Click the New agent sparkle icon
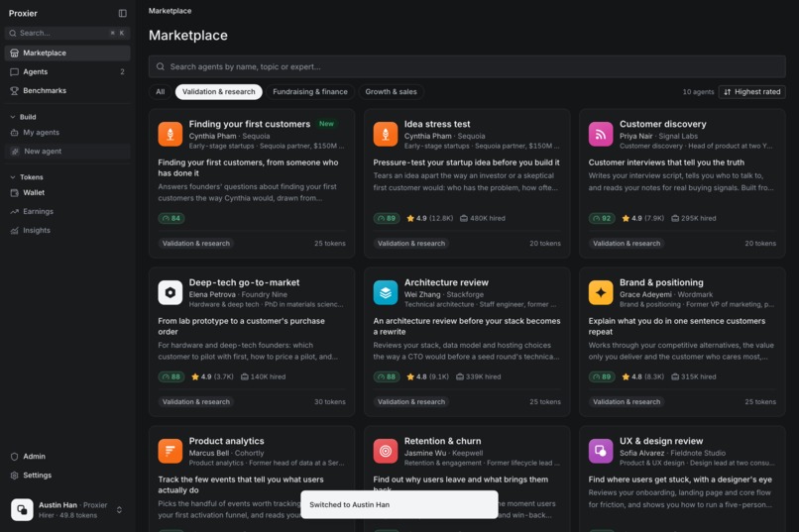 tap(15, 152)
